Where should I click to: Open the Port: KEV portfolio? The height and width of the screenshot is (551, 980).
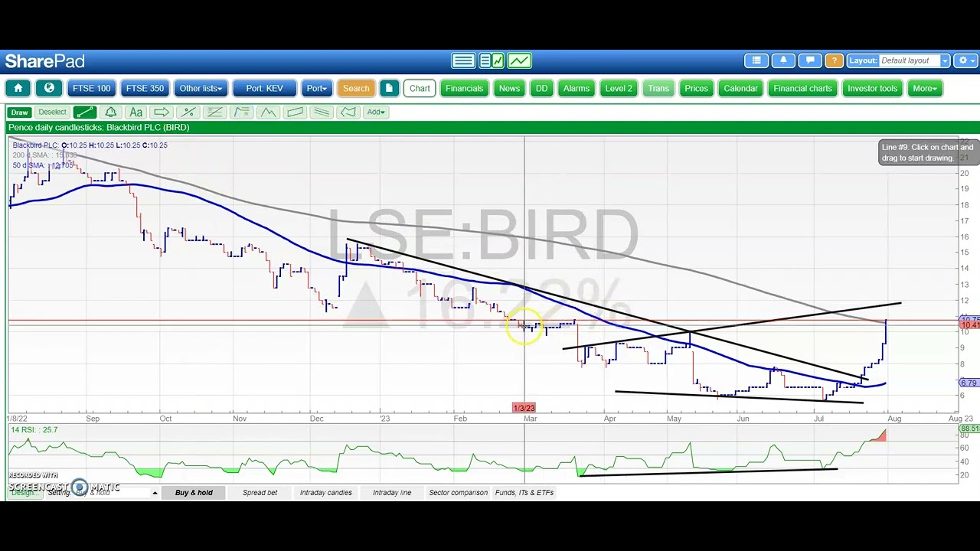coord(264,88)
